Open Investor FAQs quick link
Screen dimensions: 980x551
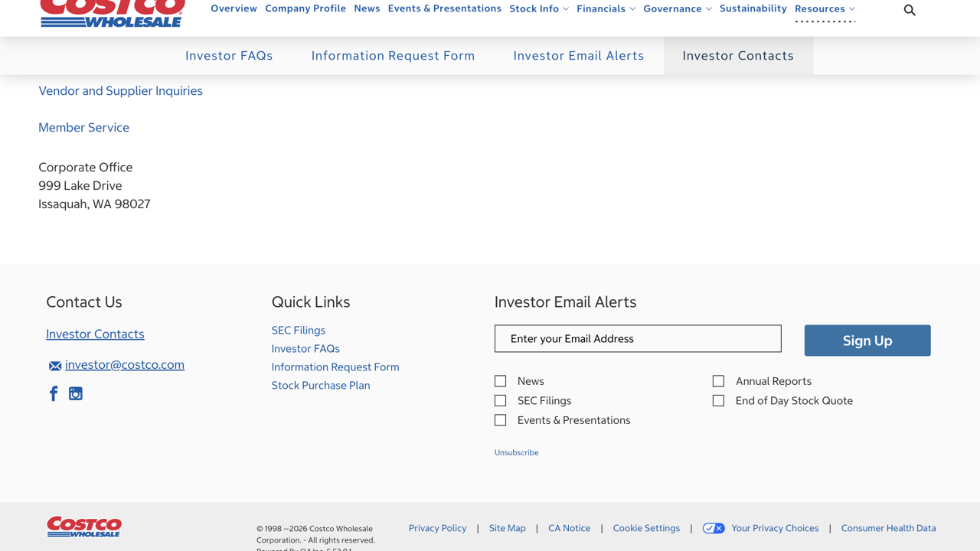point(305,349)
